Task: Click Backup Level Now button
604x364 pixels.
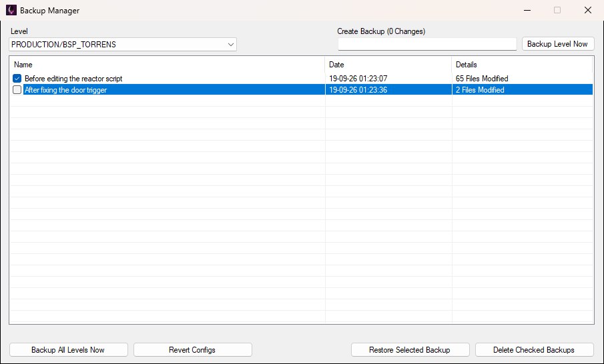Action: pos(558,44)
